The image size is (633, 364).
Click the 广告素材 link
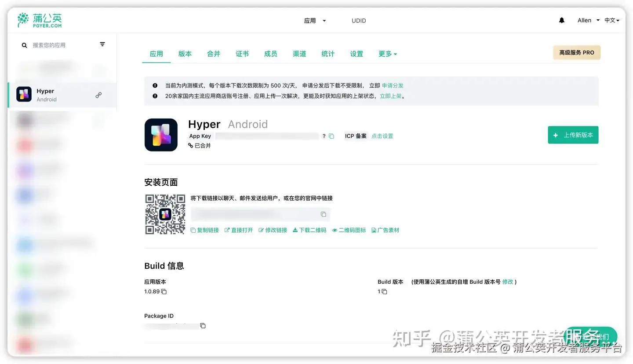(x=386, y=230)
